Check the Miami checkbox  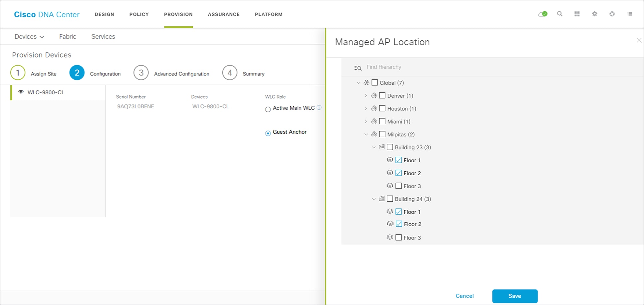(x=382, y=121)
